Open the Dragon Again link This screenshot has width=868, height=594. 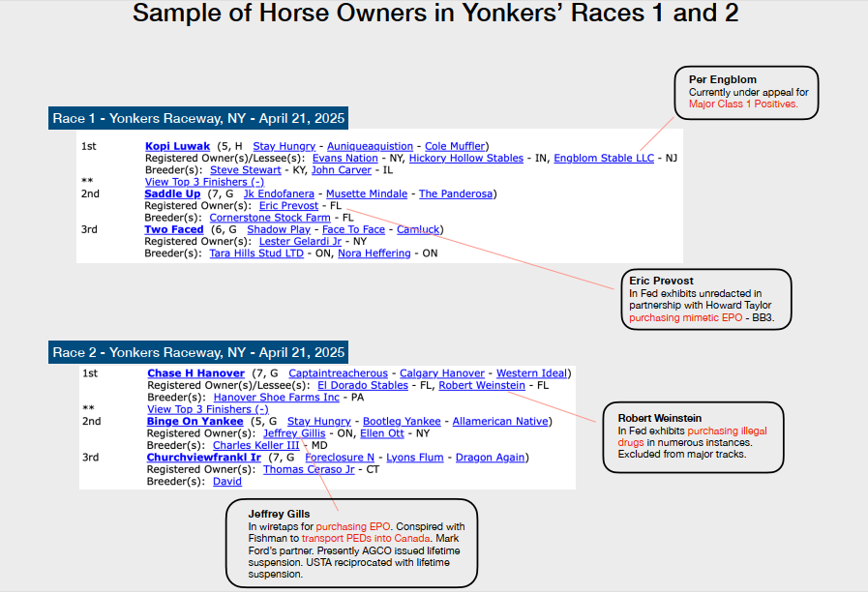490,458
